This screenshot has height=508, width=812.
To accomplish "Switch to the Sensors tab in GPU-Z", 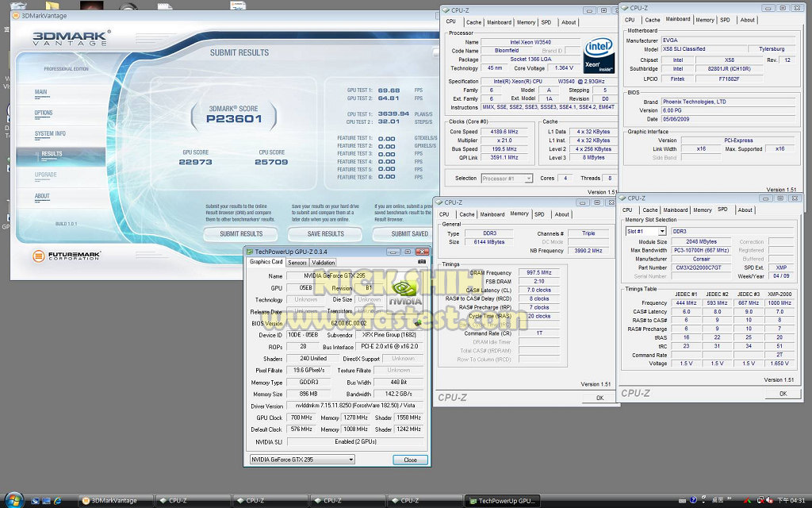I will click(x=297, y=262).
